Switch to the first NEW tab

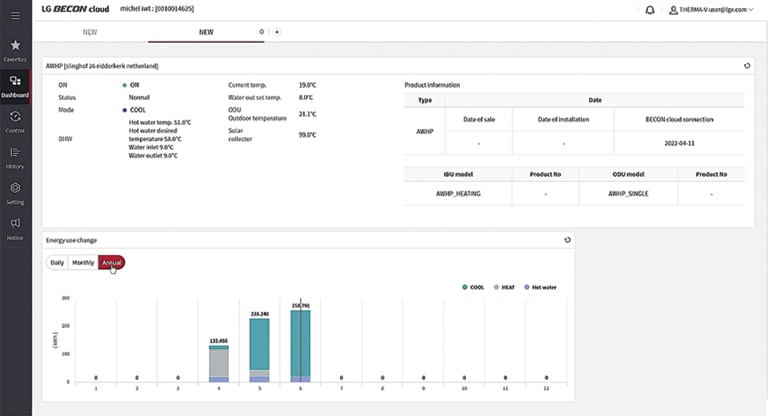point(90,32)
